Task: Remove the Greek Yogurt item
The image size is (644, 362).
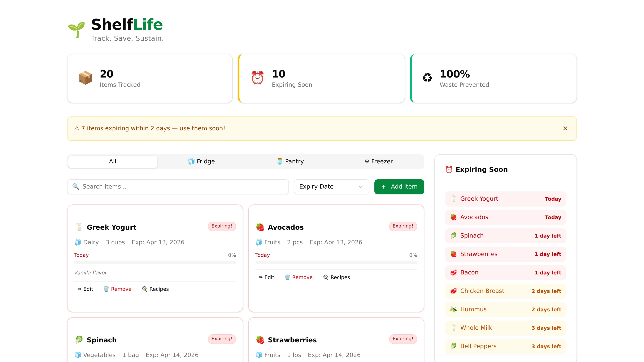Action: coord(117,289)
